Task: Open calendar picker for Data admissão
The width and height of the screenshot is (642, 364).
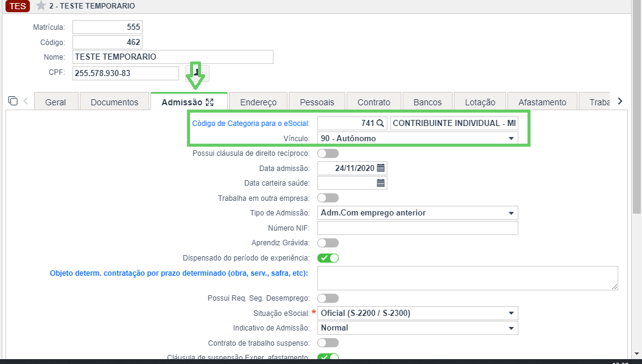Action: 381,168
